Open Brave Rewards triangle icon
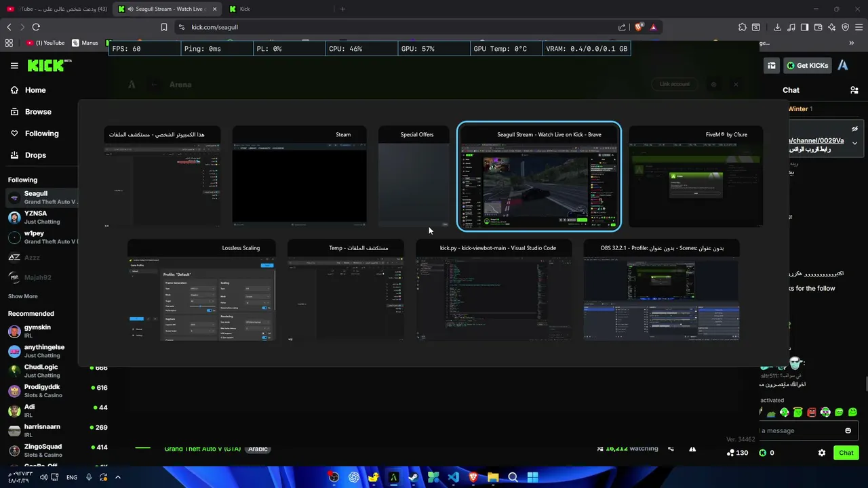 [653, 27]
